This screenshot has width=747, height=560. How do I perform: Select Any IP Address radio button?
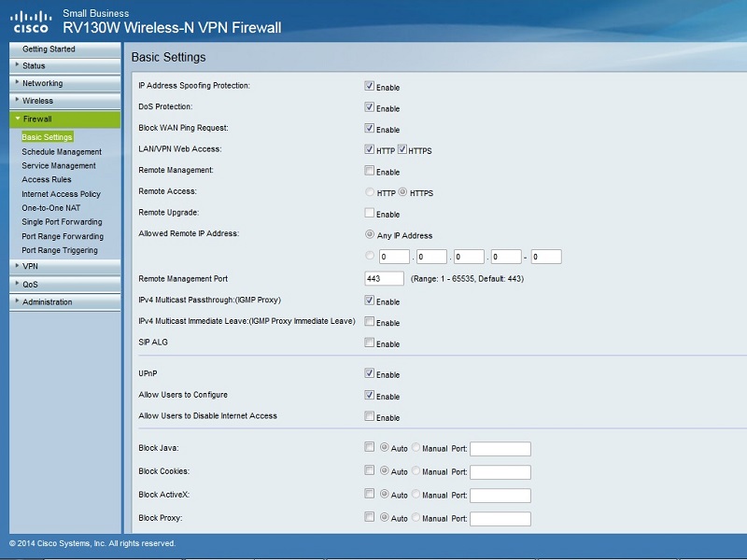click(371, 235)
